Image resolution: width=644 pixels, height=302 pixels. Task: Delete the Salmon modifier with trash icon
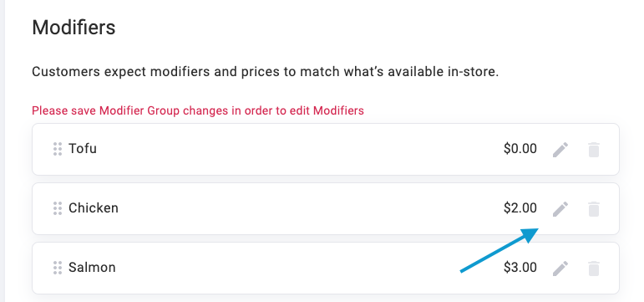click(x=594, y=269)
